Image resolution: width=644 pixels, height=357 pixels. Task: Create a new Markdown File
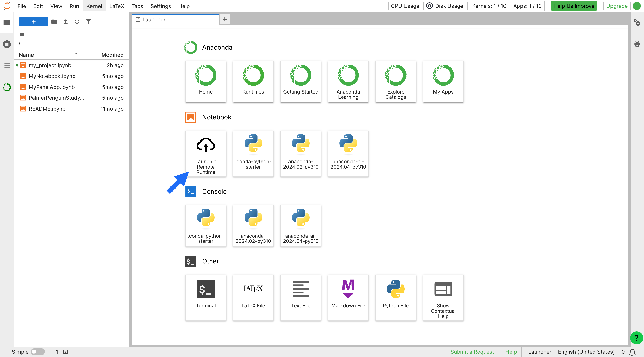[348, 297]
